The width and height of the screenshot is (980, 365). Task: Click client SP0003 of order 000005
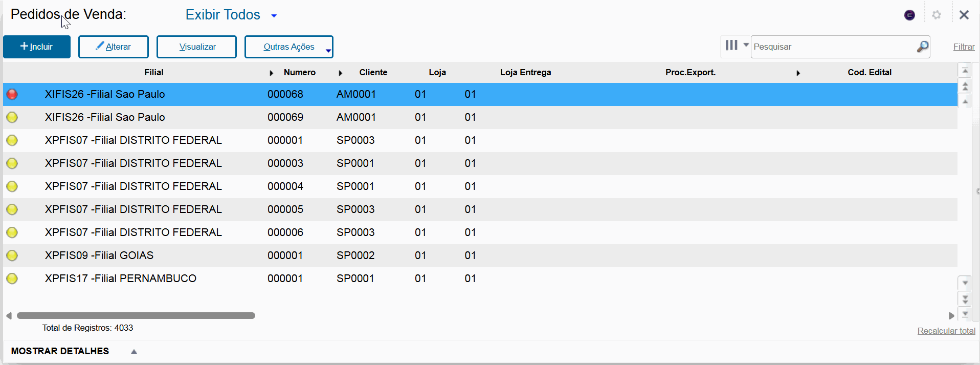pos(355,209)
